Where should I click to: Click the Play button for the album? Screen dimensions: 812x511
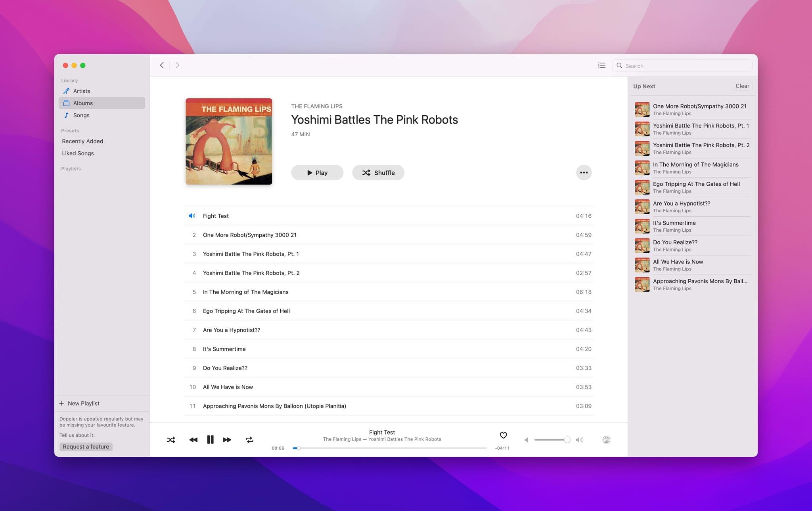pyautogui.click(x=316, y=172)
